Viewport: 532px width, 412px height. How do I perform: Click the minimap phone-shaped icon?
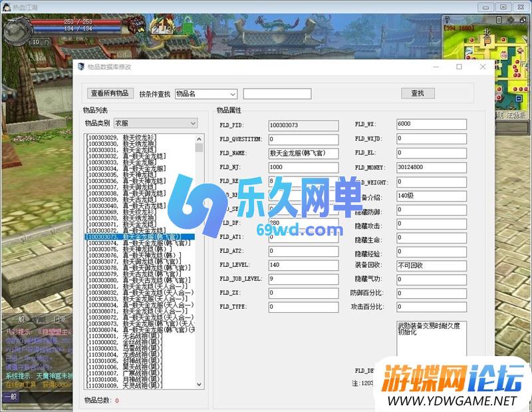[498, 20]
